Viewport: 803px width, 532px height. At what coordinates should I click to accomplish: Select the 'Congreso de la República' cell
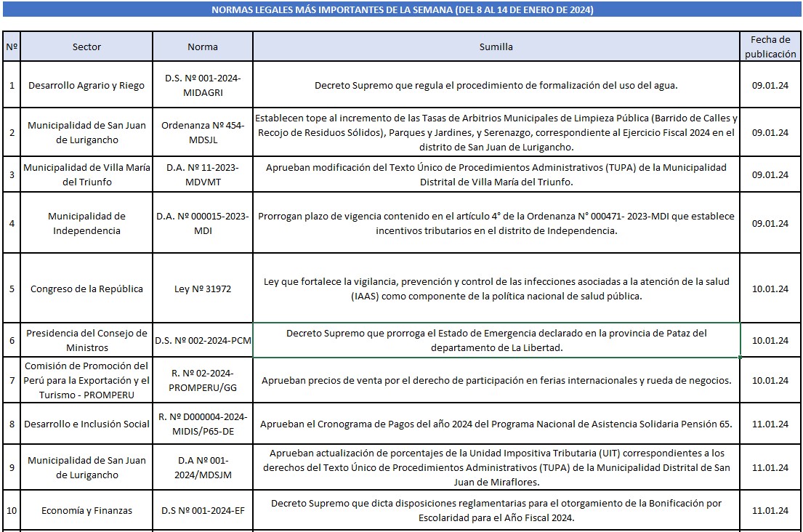(x=86, y=289)
